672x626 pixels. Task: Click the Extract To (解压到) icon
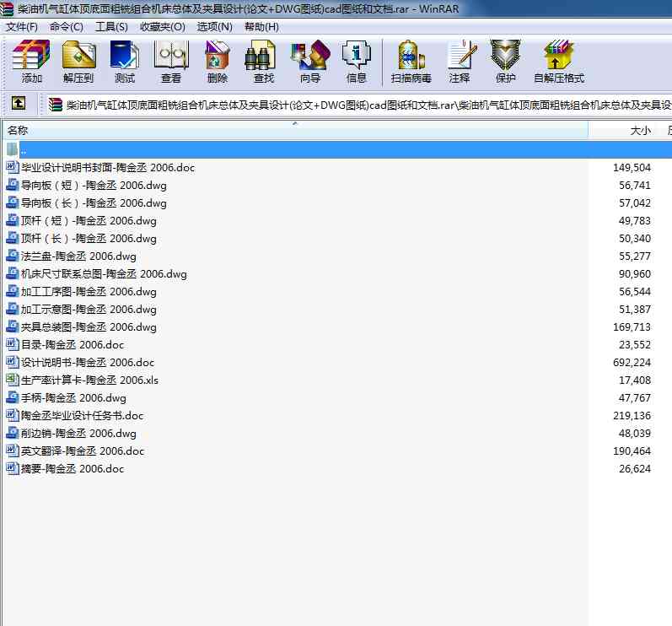[78, 62]
